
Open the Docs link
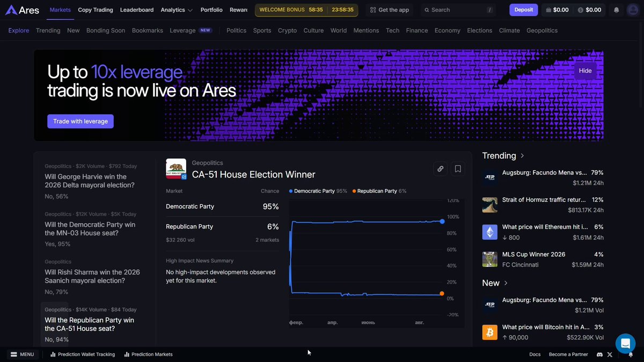tap(535, 354)
